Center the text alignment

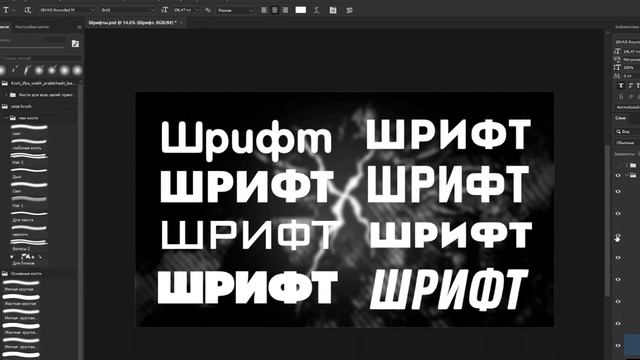[x=275, y=10]
